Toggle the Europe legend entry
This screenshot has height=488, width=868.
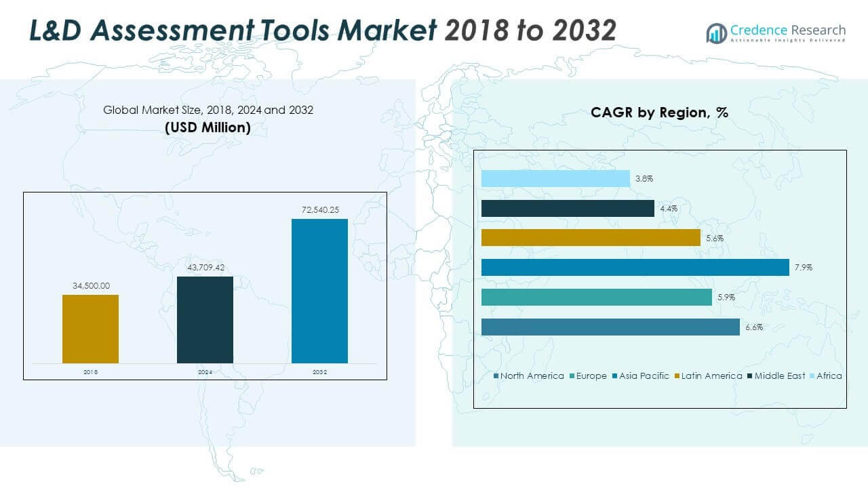click(x=590, y=375)
